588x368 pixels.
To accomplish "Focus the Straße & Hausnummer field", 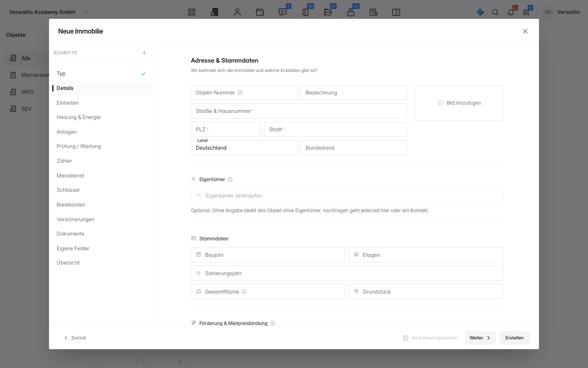I will point(299,111).
